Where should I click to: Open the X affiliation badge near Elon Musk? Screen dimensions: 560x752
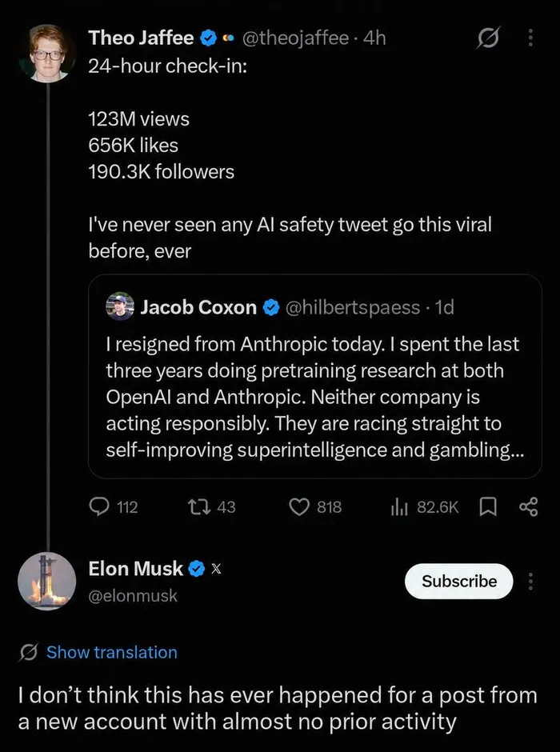[217, 570]
